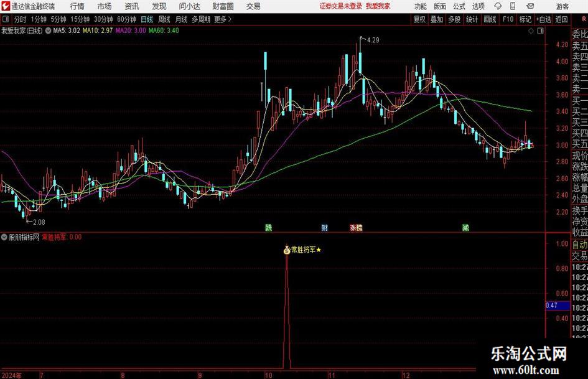Open the 问小达 menu
Screen dimensions: 588x379
tap(189, 6)
